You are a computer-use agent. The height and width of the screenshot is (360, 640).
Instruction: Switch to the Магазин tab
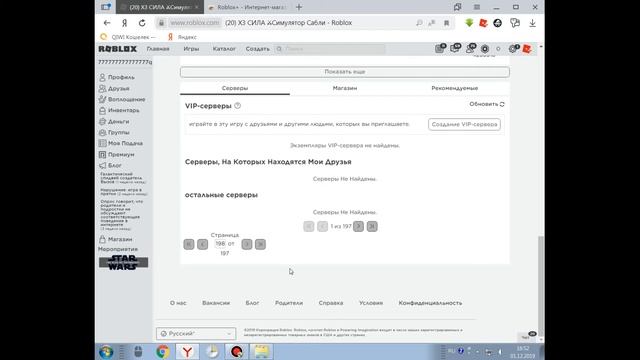[x=344, y=88]
